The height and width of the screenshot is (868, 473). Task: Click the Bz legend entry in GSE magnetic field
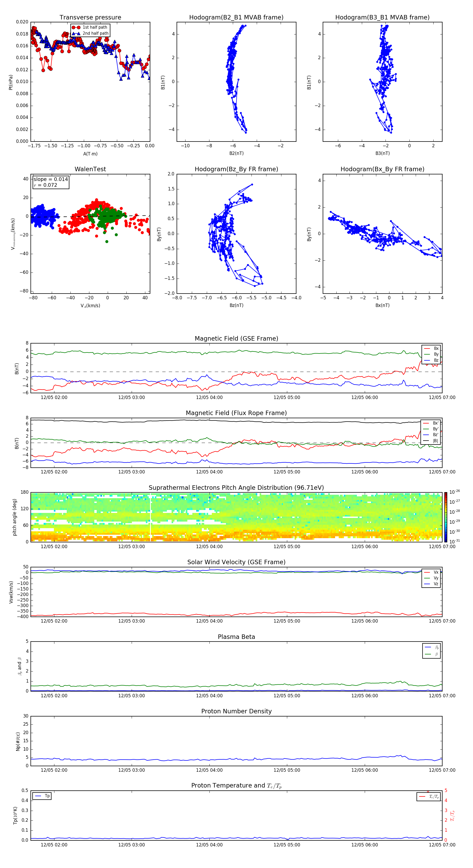pyautogui.click(x=431, y=361)
